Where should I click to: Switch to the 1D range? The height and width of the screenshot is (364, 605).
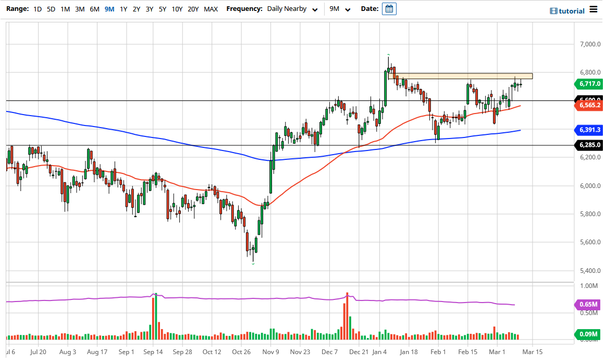click(37, 9)
